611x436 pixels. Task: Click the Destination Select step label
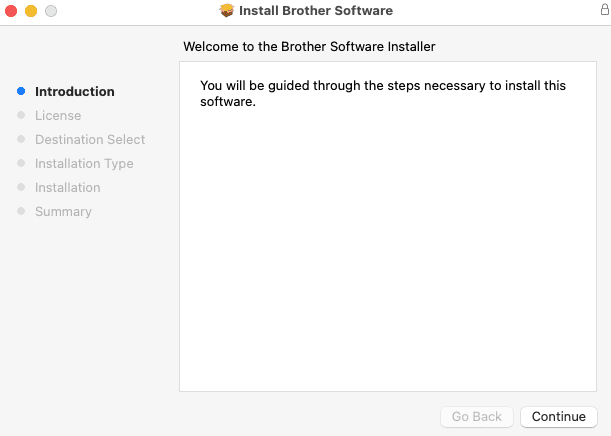click(x=90, y=140)
